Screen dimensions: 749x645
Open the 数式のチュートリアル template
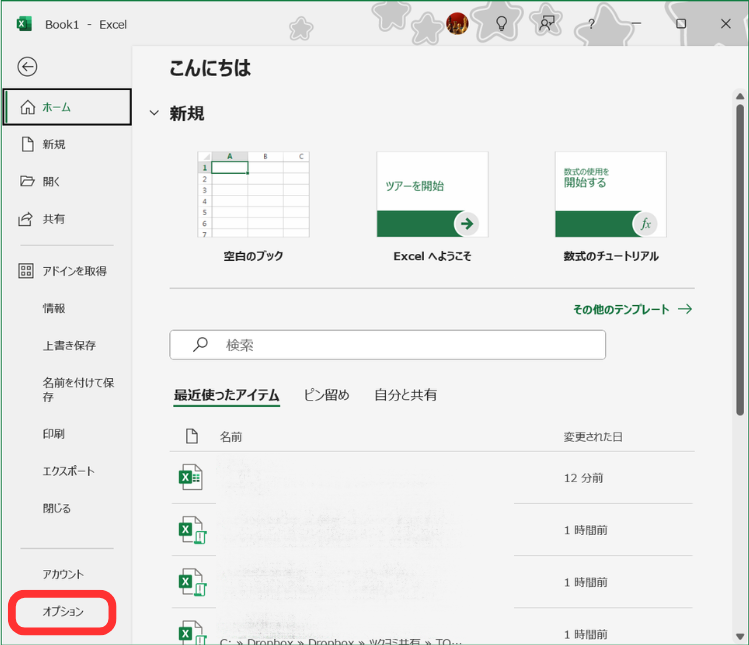[610, 194]
